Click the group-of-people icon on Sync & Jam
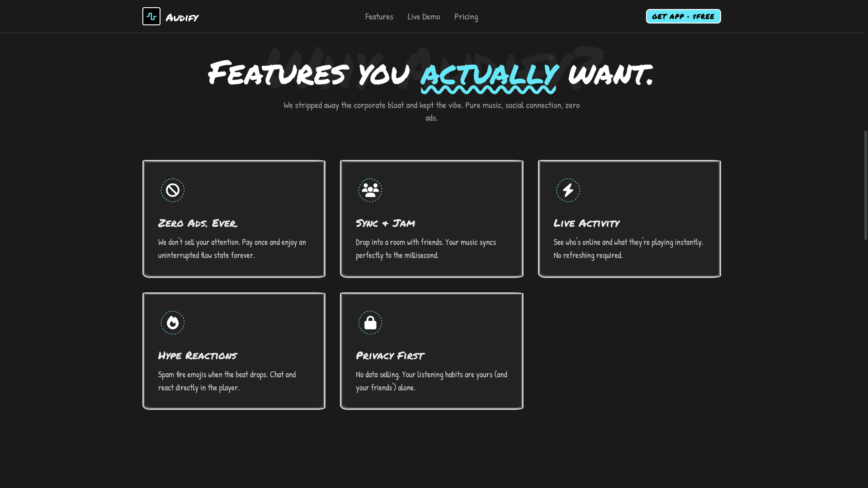868x488 pixels. (x=370, y=190)
